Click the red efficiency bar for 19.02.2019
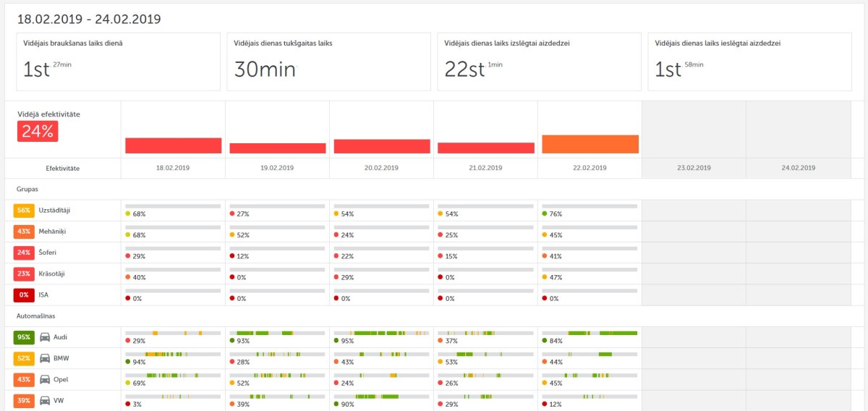This screenshot has height=411, width=868. tap(277, 148)
